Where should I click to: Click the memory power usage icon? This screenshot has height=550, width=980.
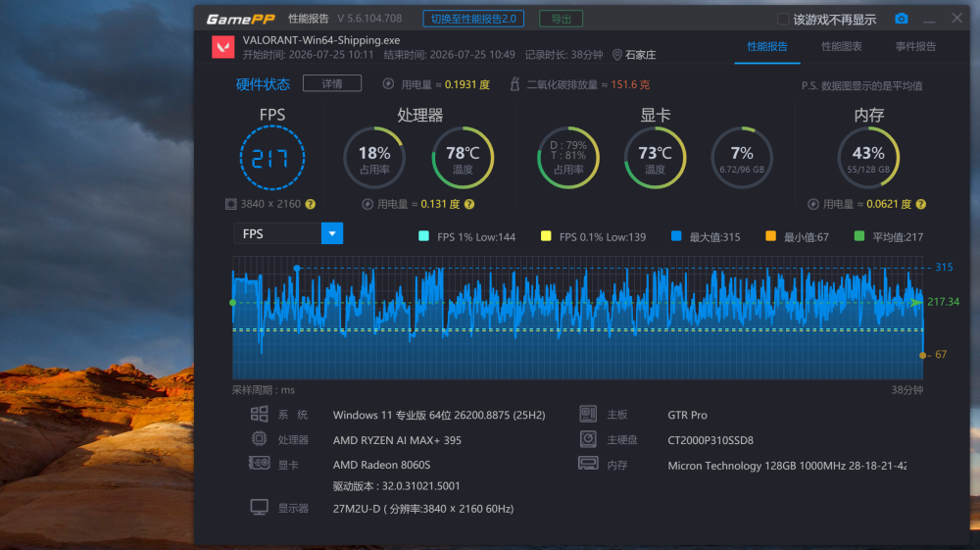813,204
